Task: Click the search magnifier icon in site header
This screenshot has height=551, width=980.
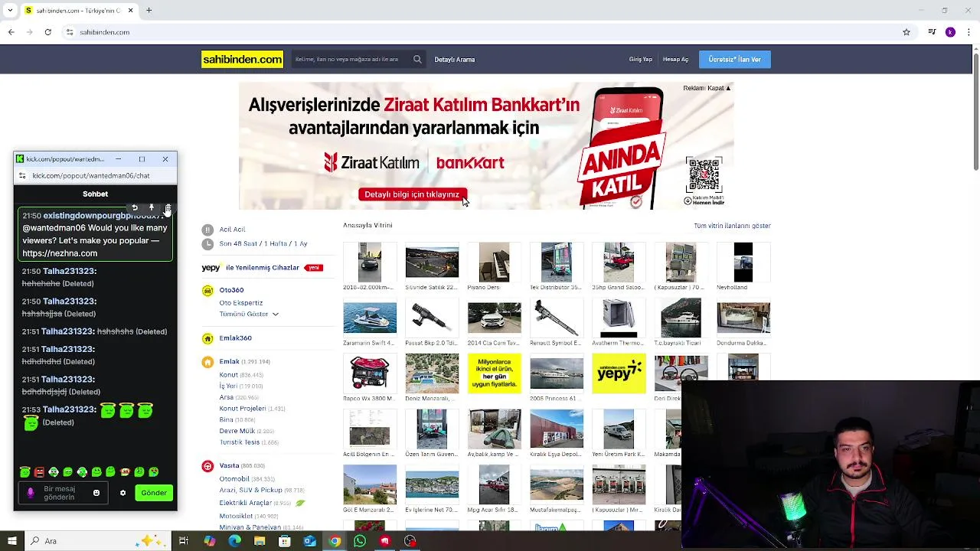Action: click(417, 59)
